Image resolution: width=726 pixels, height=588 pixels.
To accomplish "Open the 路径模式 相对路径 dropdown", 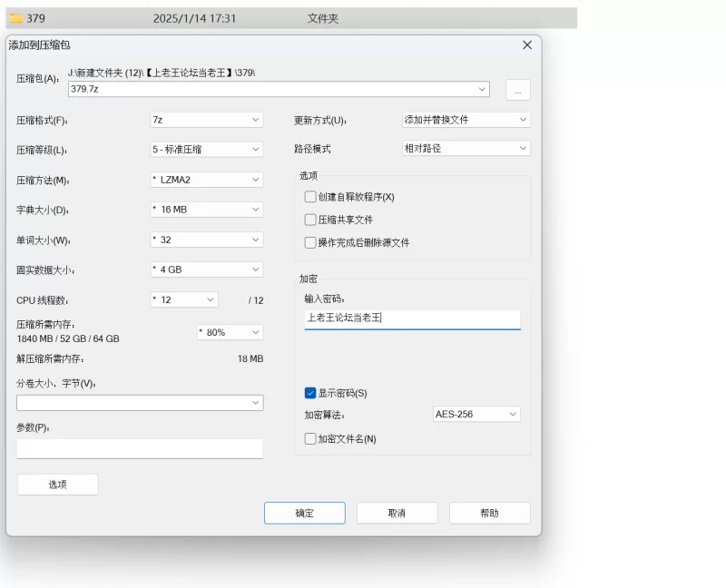I will [x=466, y=148].
